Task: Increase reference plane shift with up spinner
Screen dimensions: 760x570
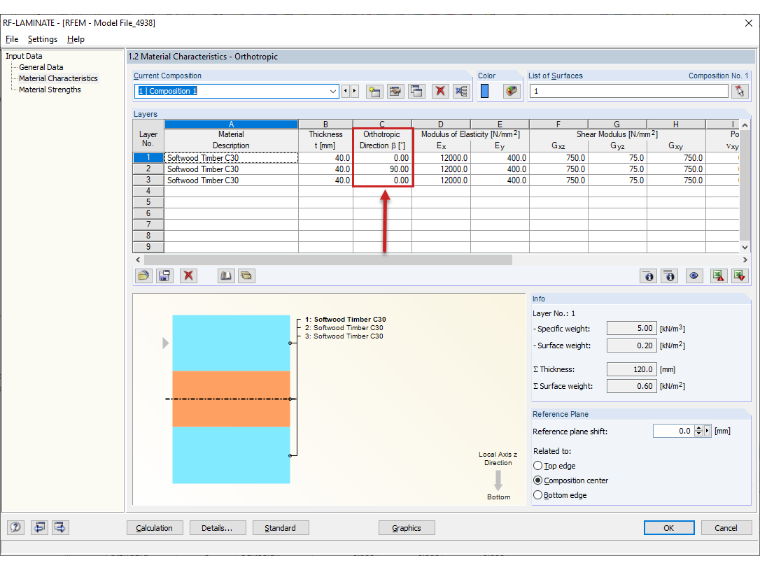Action: pyautogui.click(x=698, y=428)
